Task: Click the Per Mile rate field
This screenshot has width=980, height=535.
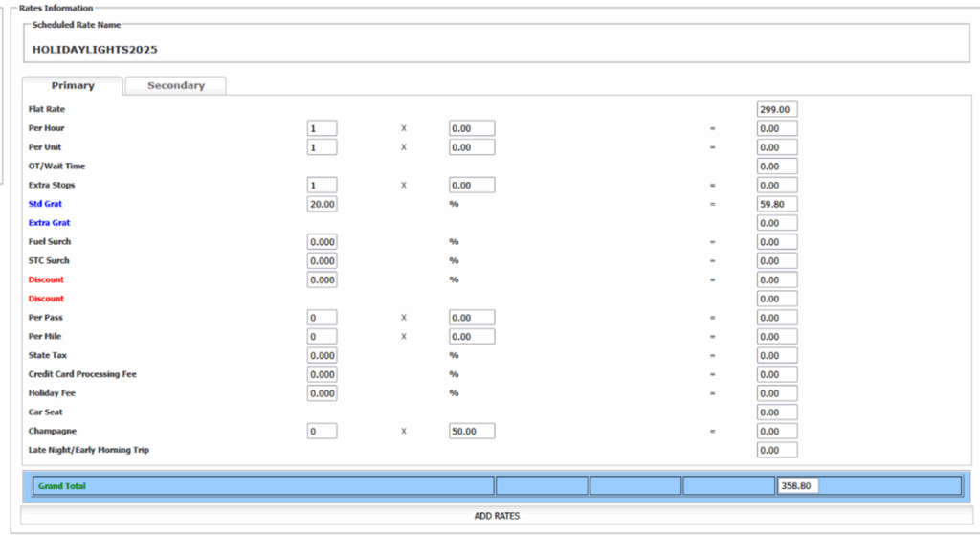Action: point(471,337)
